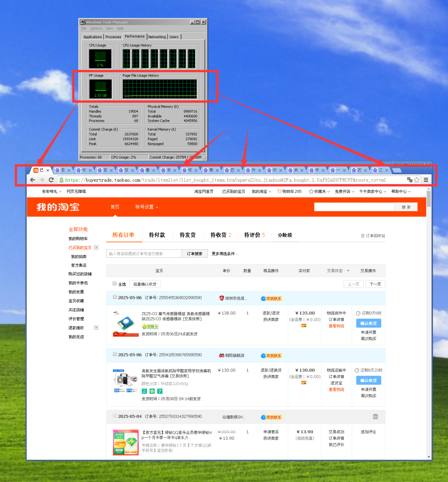Close the 甘 browser tab
Viewport: 448px width, 482px height.
tap(133, 170)
